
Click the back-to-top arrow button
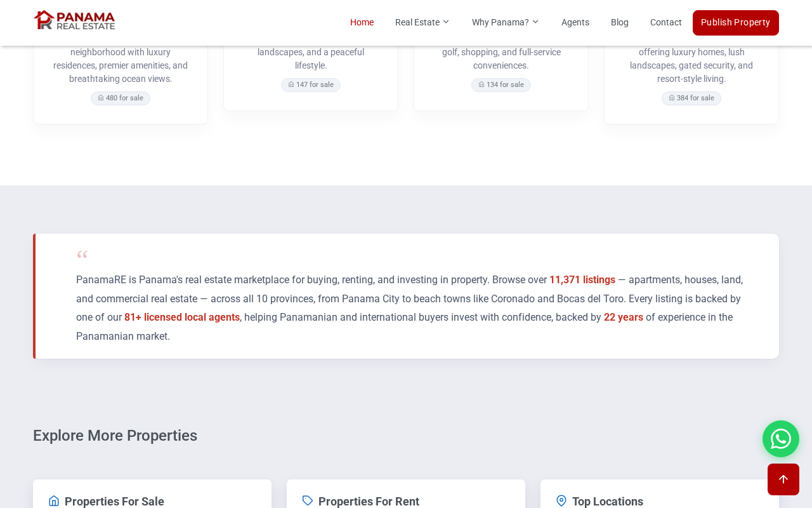[x=783, y=479]
